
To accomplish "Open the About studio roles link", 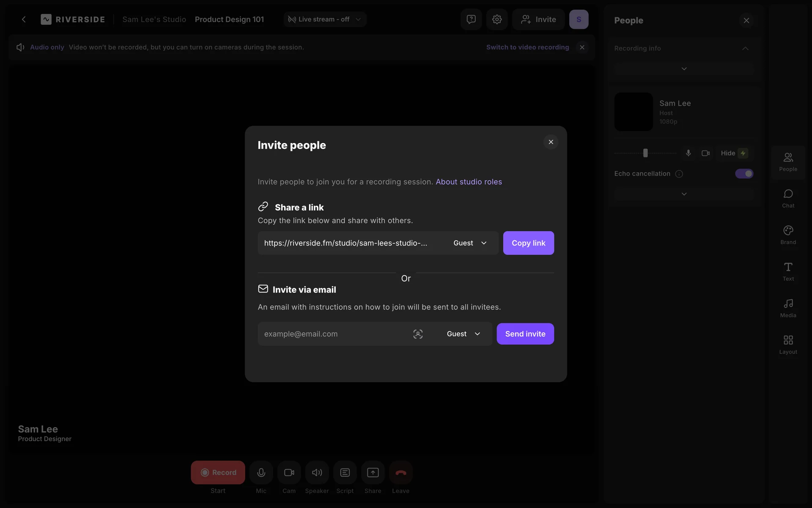I will pyautogui.click(x=469, y=182).
